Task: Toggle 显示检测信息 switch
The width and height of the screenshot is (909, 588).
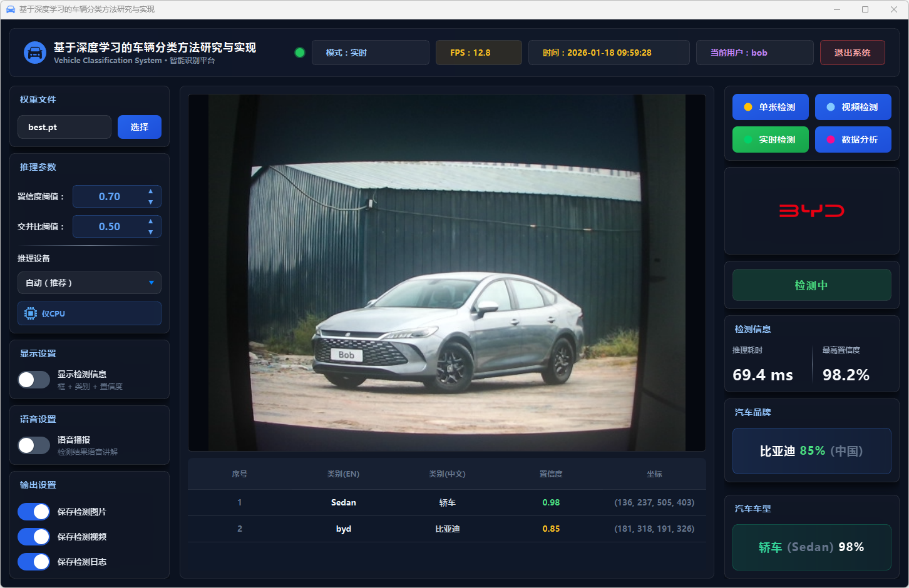Action: [34, 380]
